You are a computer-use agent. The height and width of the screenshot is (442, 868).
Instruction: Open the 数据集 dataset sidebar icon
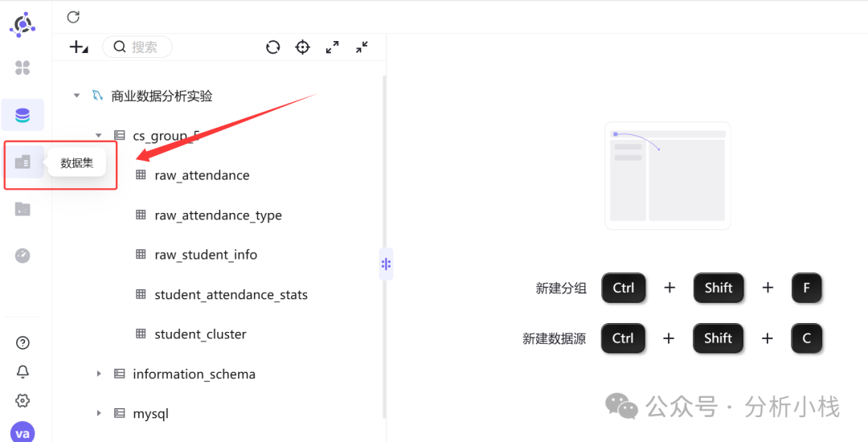click(x=23, y=162)
